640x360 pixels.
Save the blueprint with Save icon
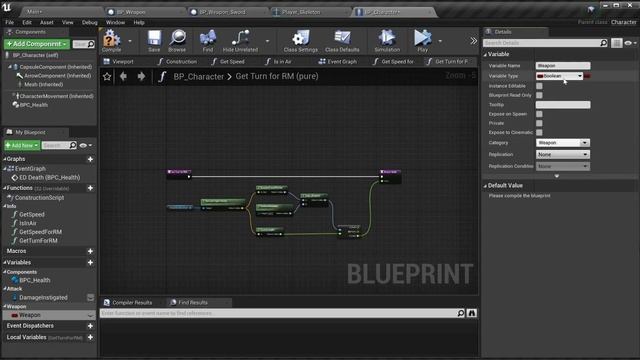click(154, 40)
